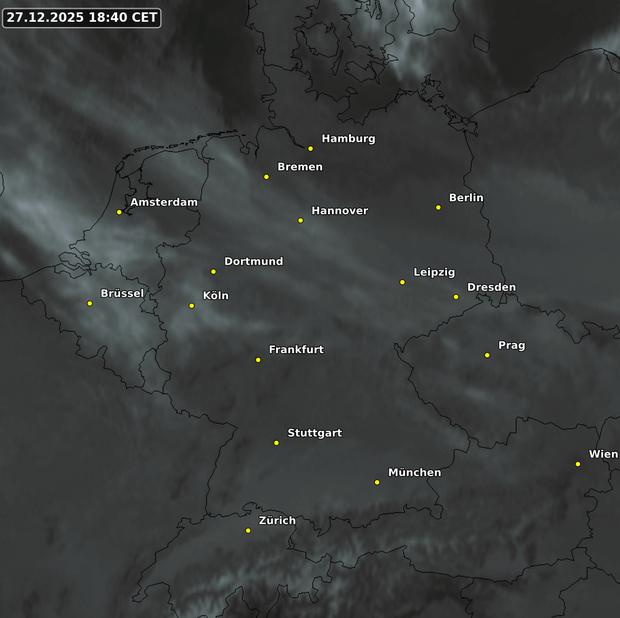
Task: Click Amsterdam's yellow marker dot
Action: pyautogui.click(x=119, y=212)
